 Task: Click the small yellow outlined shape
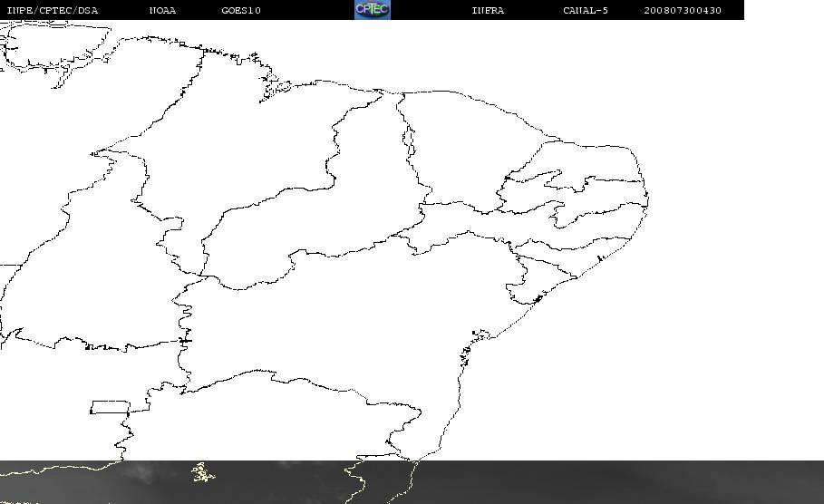202,472
